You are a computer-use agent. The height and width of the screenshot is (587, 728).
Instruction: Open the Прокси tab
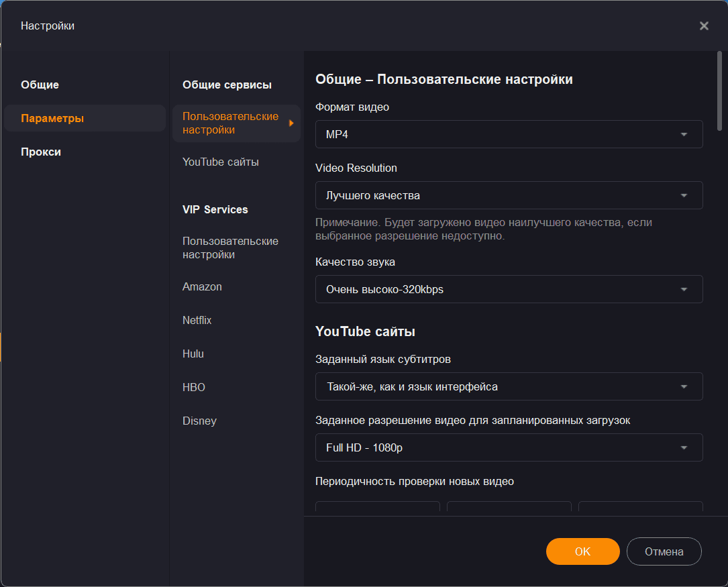[x=41, y=152]
